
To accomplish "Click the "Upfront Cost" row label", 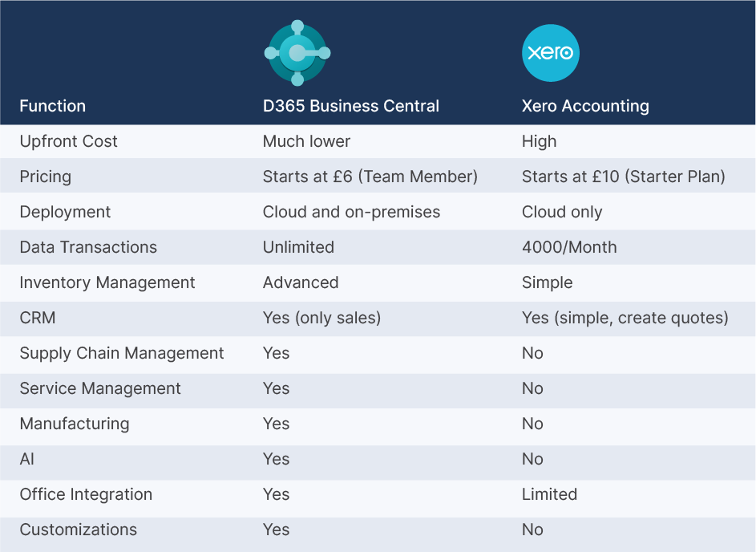I will coord(68,141).
